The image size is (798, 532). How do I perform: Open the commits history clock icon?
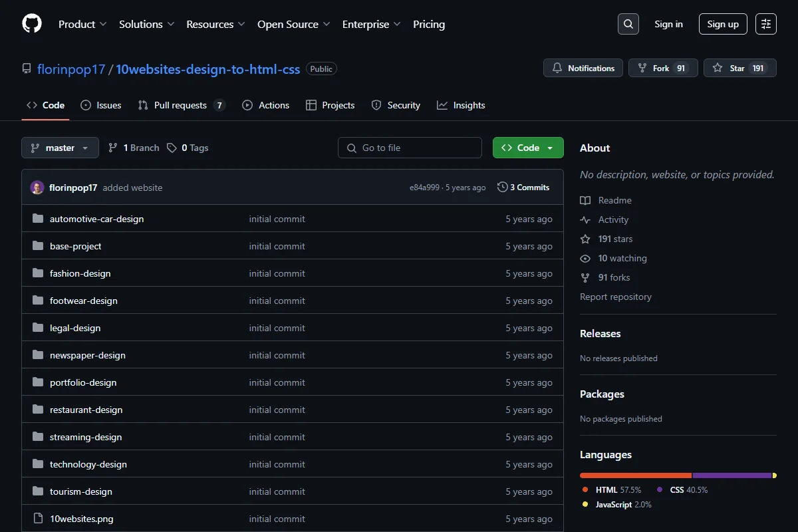503,188
